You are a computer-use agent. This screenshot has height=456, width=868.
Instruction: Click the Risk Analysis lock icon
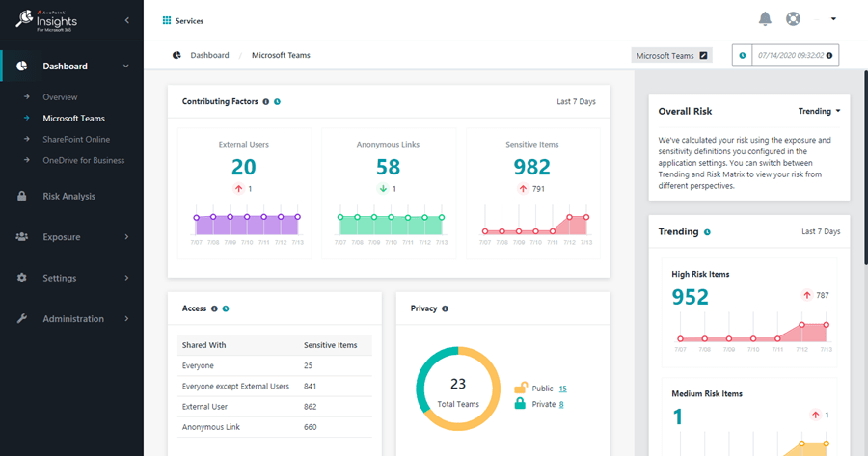tap(21, 196)
